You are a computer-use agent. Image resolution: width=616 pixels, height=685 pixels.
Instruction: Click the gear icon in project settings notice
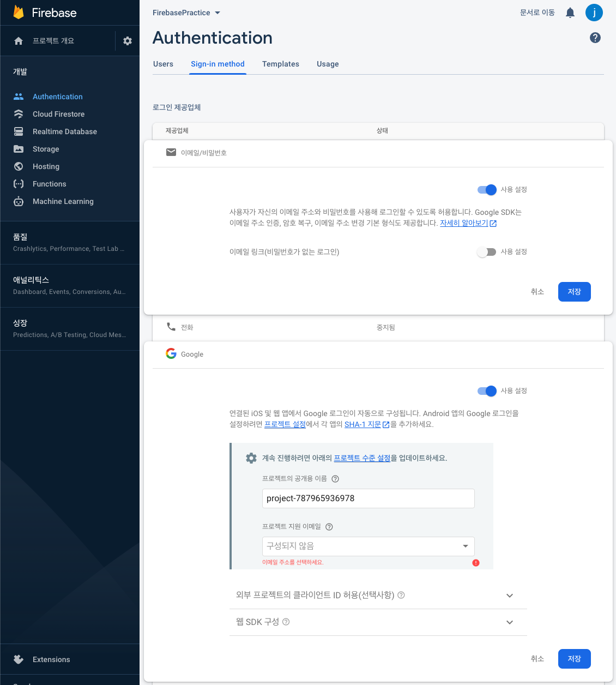pyautogui.click(x=251, y=458)
